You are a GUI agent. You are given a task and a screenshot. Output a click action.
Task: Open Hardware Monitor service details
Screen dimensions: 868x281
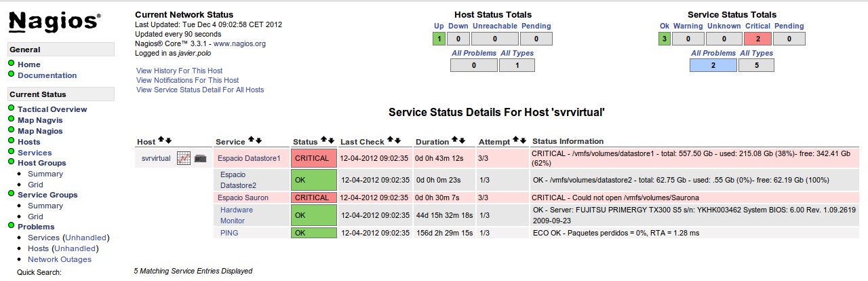click(x=237, y=215)
